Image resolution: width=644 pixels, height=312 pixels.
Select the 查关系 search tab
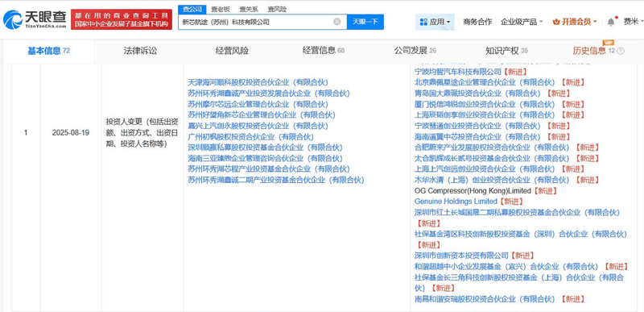pyautogui.click(x=249, y=9)
